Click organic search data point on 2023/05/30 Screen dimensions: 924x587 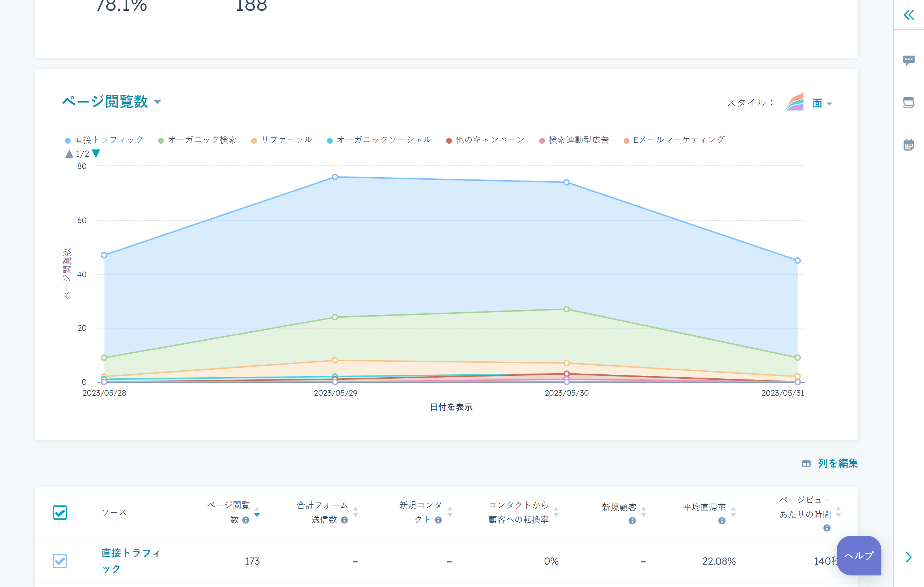567,309
